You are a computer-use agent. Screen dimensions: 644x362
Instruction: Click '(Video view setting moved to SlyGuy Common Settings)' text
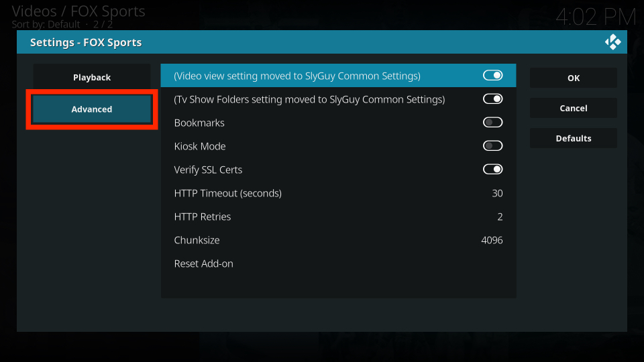pos(297,76)
